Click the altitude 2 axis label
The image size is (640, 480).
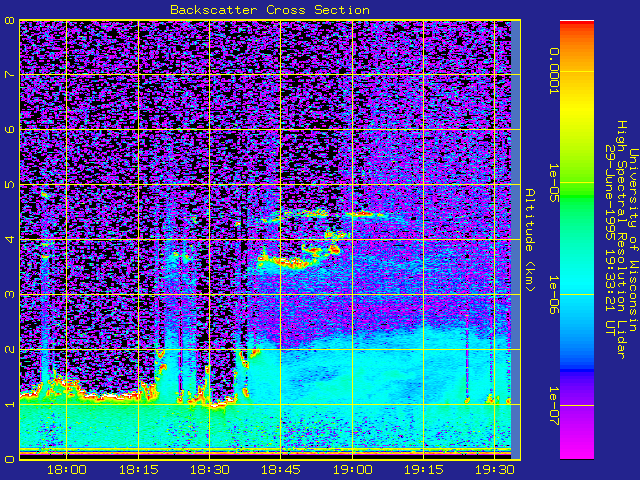click(9, 349)
